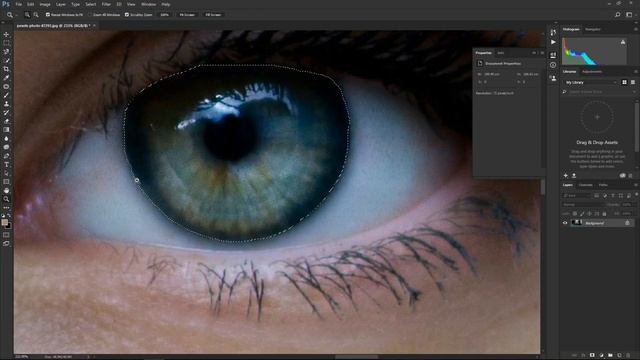Click the background color swatch
The width and height of the screenshot is (640, 360).
(x=9, y=226)
